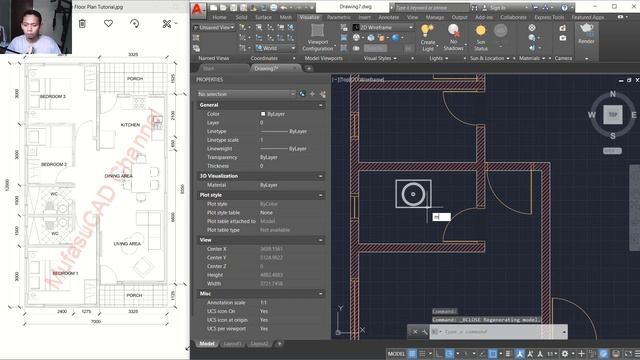
Task: Toggle polar tracking in status bar
Action: tap(449, 353)
